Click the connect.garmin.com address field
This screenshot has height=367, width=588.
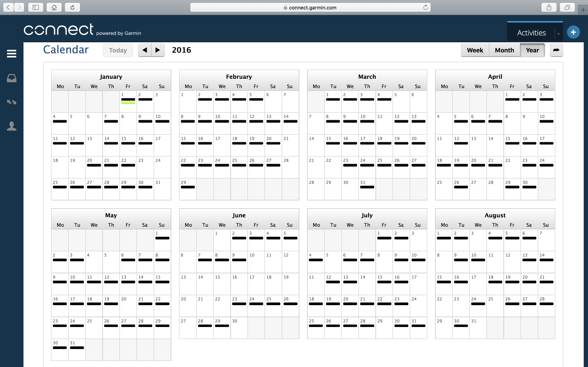point(310,7)
